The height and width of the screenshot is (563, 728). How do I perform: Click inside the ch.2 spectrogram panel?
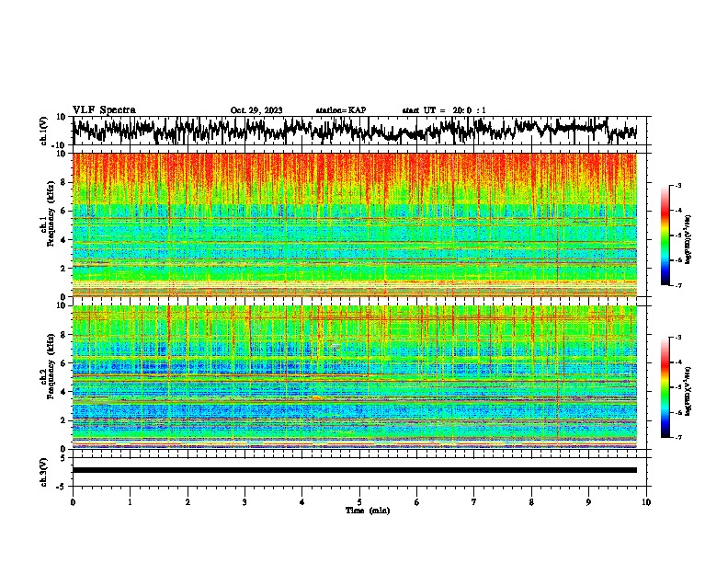[x=355, y=377]
